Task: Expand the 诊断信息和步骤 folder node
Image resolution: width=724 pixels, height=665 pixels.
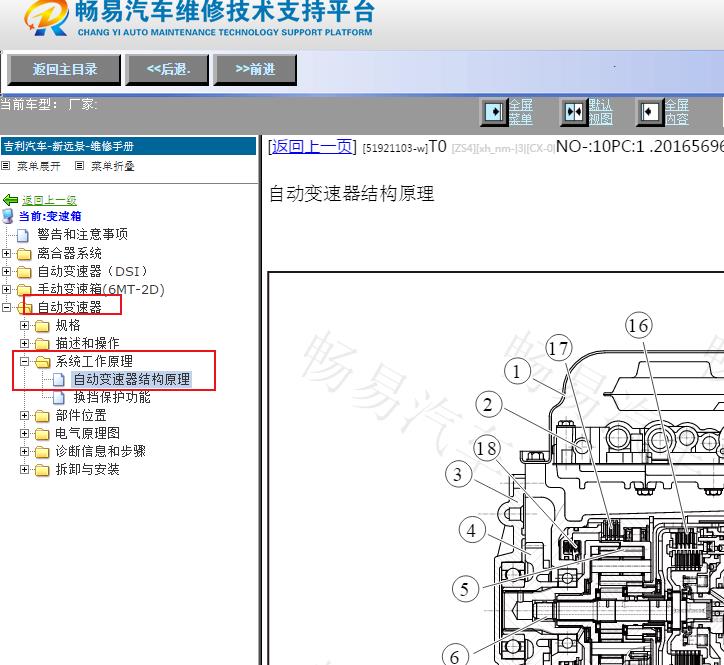Action: 24,451
